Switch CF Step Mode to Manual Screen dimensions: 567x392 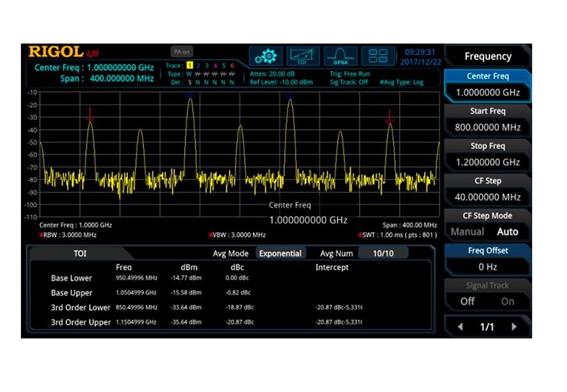pyautogui.click(x=467, y=232)
